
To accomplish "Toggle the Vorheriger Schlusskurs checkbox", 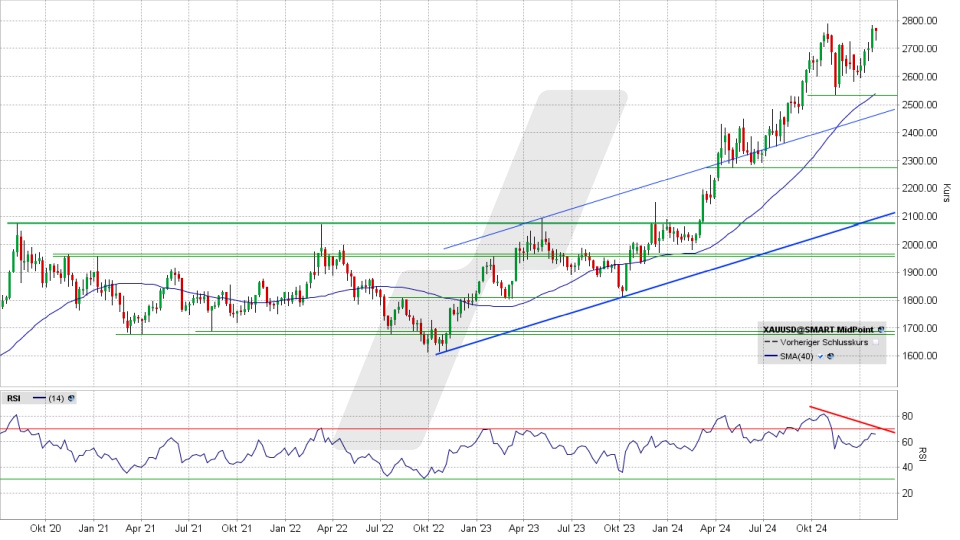I will 876,343.
